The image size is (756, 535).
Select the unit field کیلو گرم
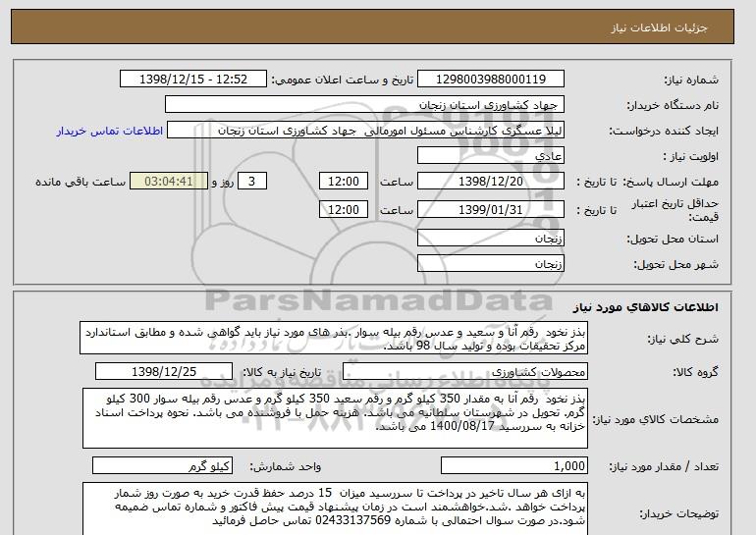[x=162, y=465]
